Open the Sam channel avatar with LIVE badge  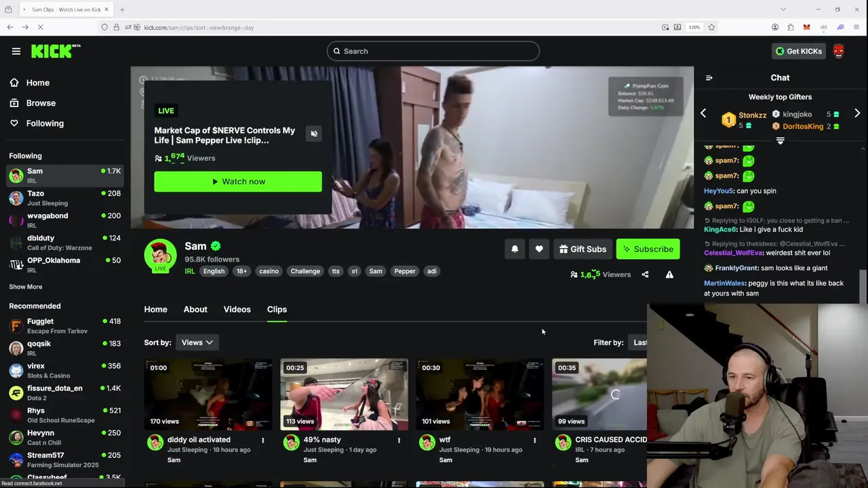tap(160, 256)
